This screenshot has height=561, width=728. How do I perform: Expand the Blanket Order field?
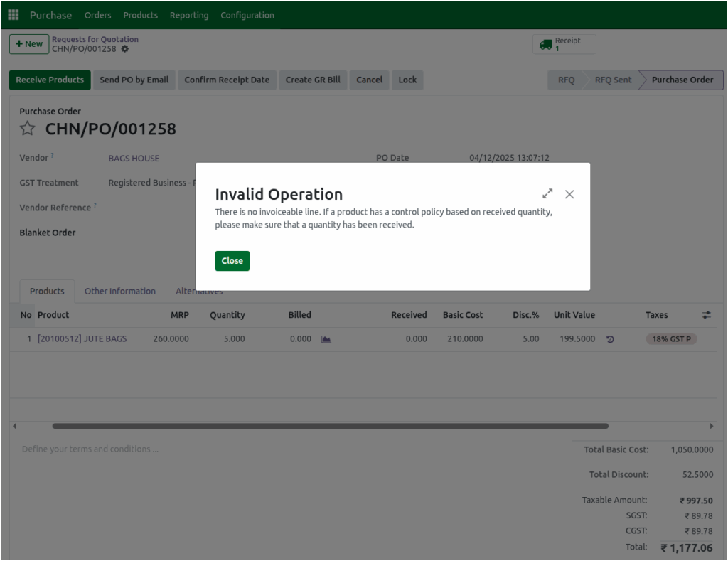(x=142, y=233)
